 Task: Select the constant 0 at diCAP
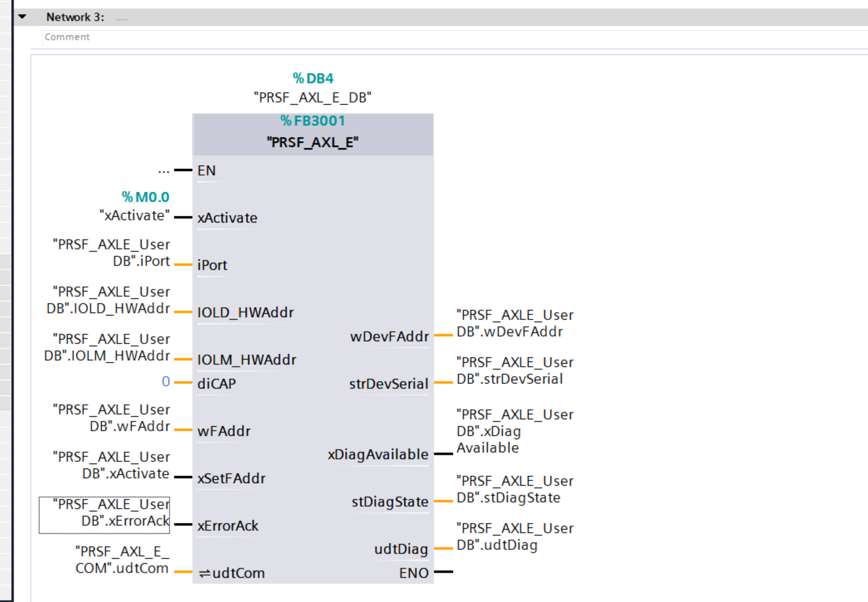166,381
